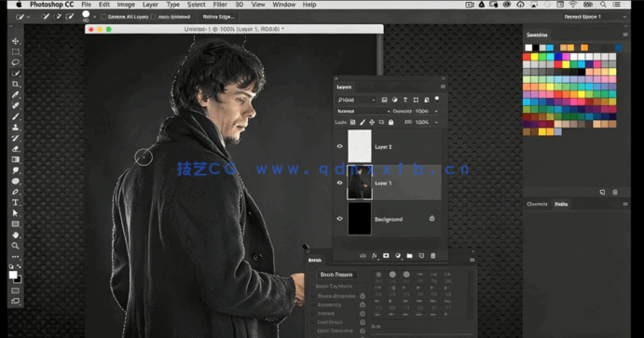Open the blend mode Normal dropdown

(363, 111)
